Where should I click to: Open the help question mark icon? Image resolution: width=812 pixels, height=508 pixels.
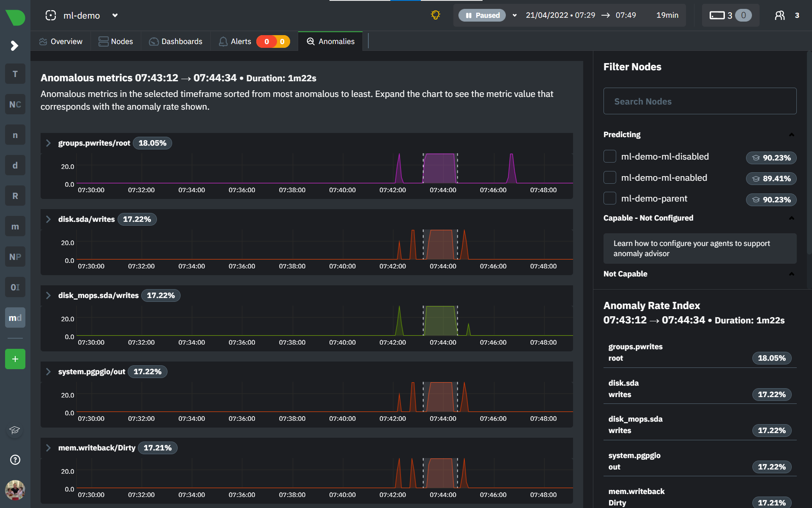(15, 460)
